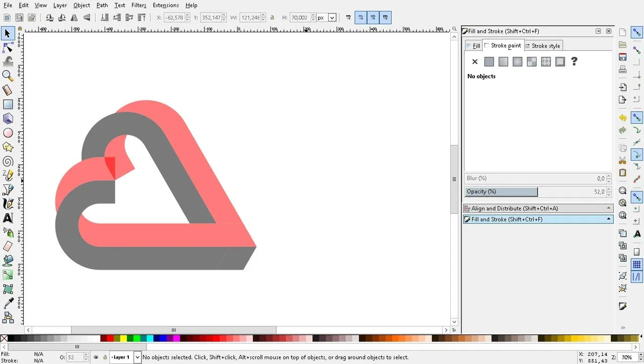Select the Paint bucket tool
This screenshot has width=644, height=364.
tap(8, 260)
